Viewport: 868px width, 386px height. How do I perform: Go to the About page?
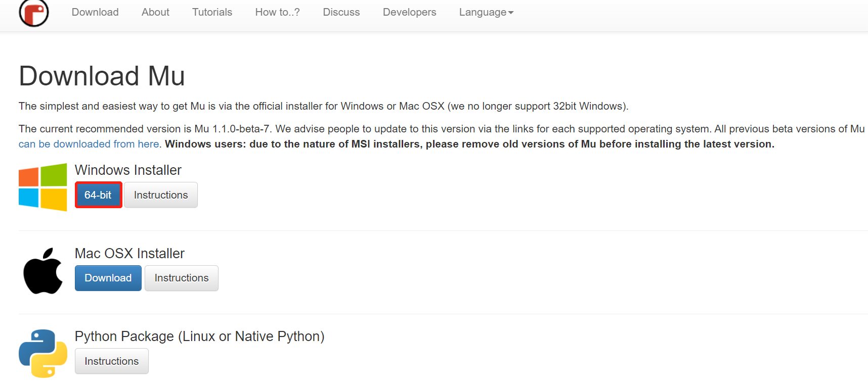pyautogui.click(x=155, y=12)
